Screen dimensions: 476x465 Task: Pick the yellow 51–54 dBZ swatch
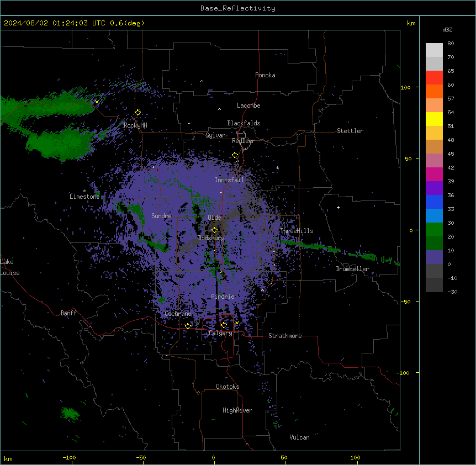[x=434, y=119]
